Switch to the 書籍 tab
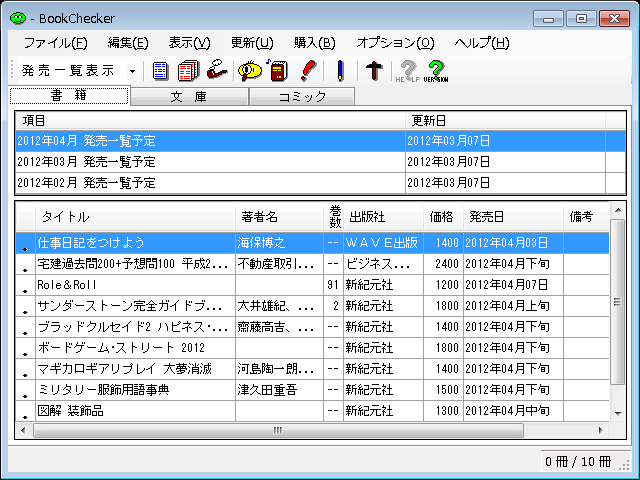Viewport: 640px width, 480px height. pyautogui.click(x=69, y=96)
